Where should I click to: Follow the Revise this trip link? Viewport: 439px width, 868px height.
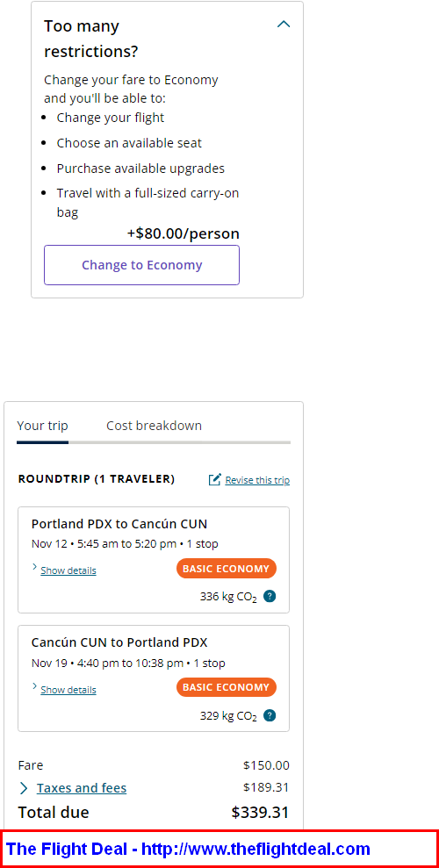pyautogui.click(x=257, y=480)
